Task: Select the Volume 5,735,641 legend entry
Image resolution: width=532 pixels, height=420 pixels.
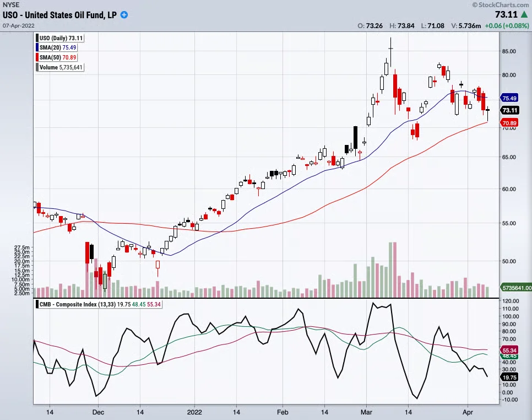Action: [x=59, y=67]
